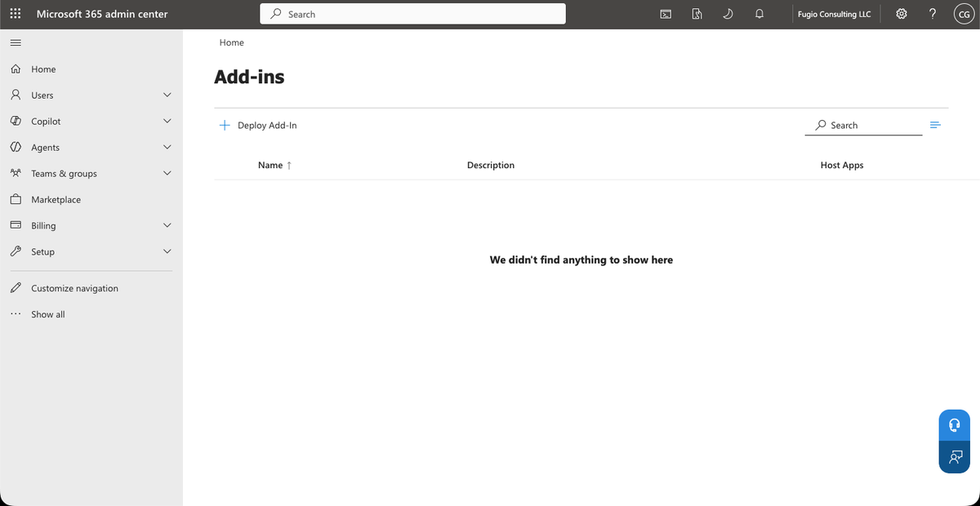Click the Agents icon in sidebar
Image resolution: width=980 pixels, height=506 pixels.
pos(16,148)
